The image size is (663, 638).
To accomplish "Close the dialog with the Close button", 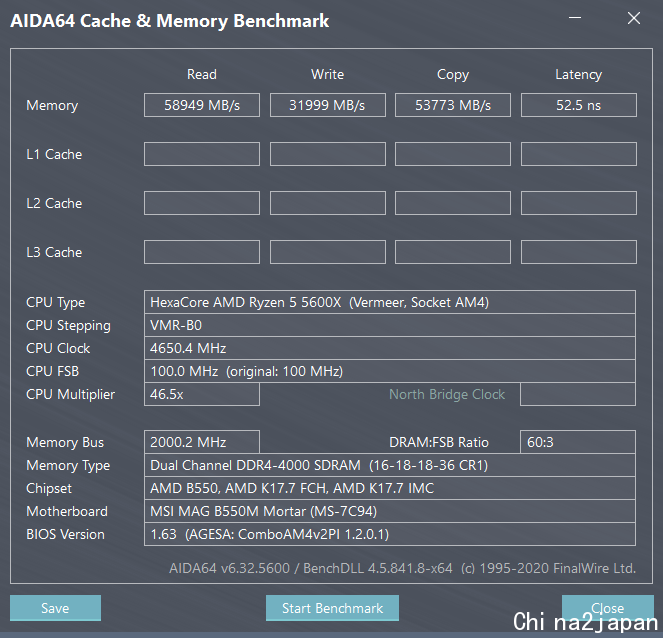I will click(x=608, y=608).
